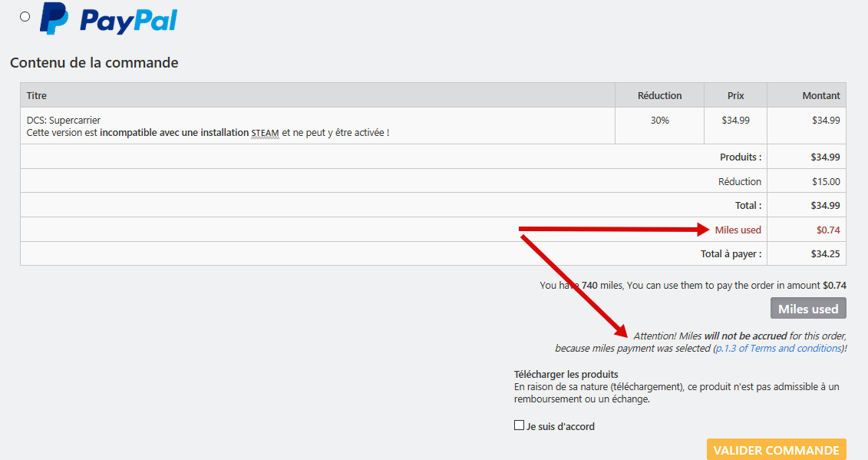Click the Montant column header
This screenshot has width=868, height=460.
pos(820,95)
